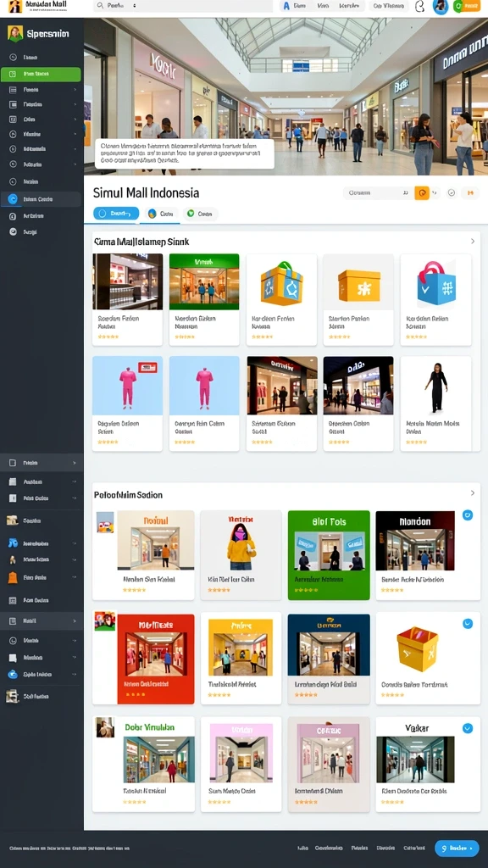488x868 pixels.
Task: Click the round check icon near Simul Mall Indonesia
Action: [451, 192]
